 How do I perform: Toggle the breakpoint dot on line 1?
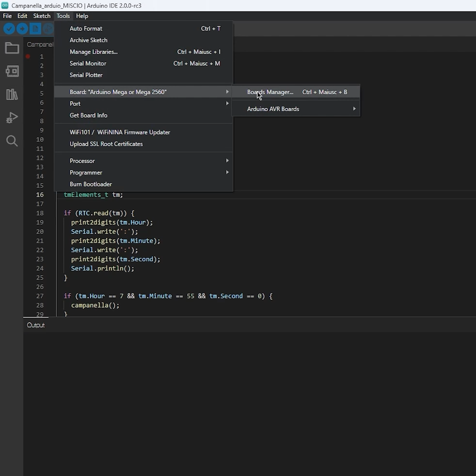(x=28, y=56)
